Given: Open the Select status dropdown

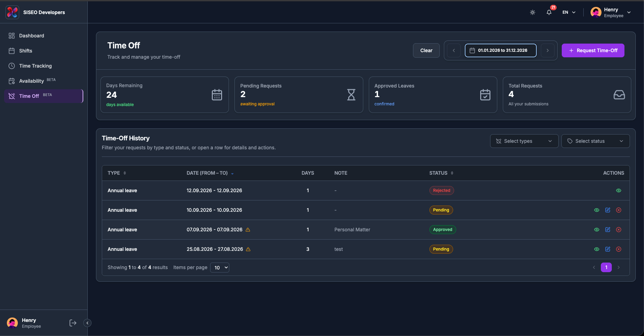Looking at the screenshot, I should [595, 141].
